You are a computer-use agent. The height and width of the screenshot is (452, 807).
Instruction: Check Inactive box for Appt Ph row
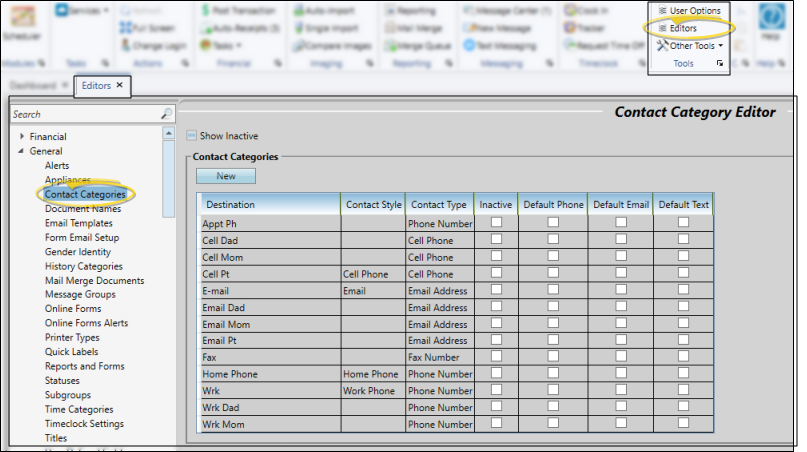496,222
